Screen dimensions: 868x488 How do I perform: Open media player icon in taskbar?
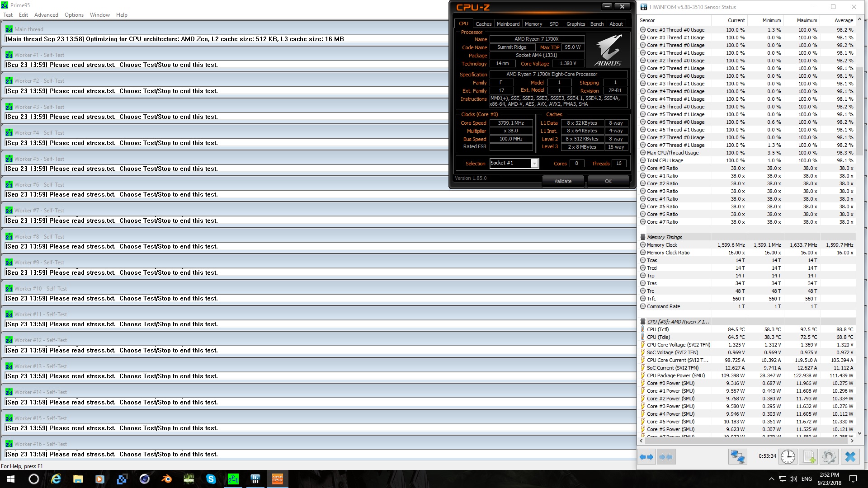[x=100, y=479]
